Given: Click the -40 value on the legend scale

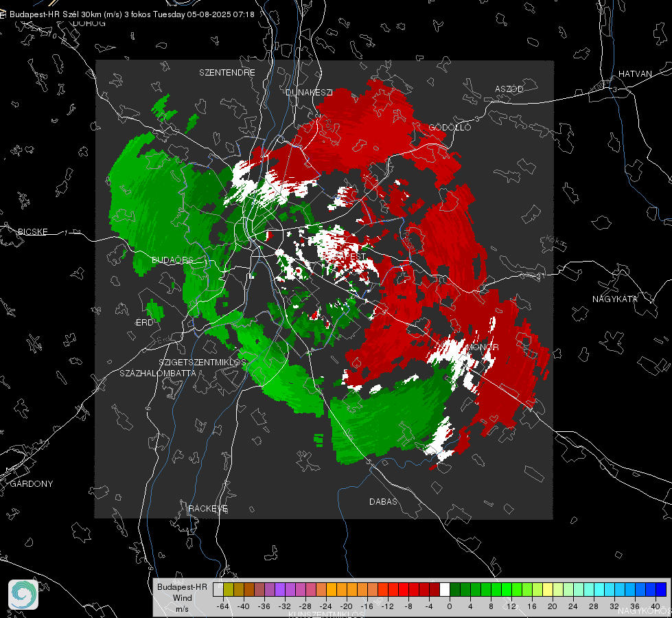Looking at the screenshot, I should coord(243,607).
